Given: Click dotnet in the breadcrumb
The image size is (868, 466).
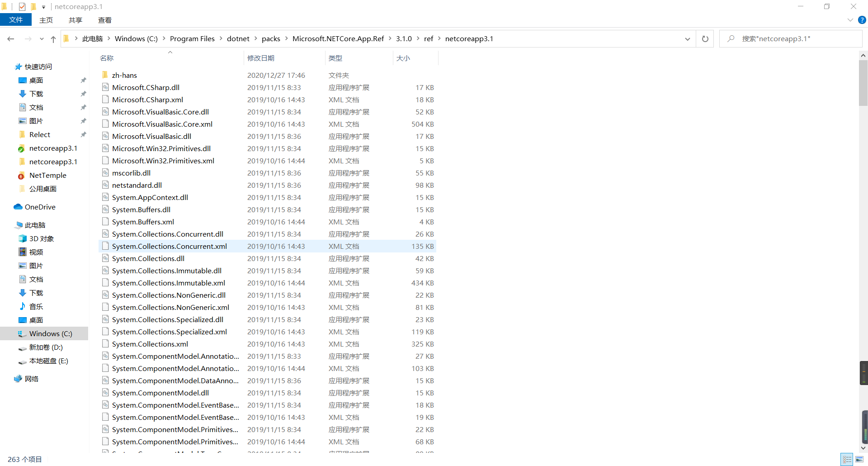Looking at the screenshot, I should click(238, 39).
